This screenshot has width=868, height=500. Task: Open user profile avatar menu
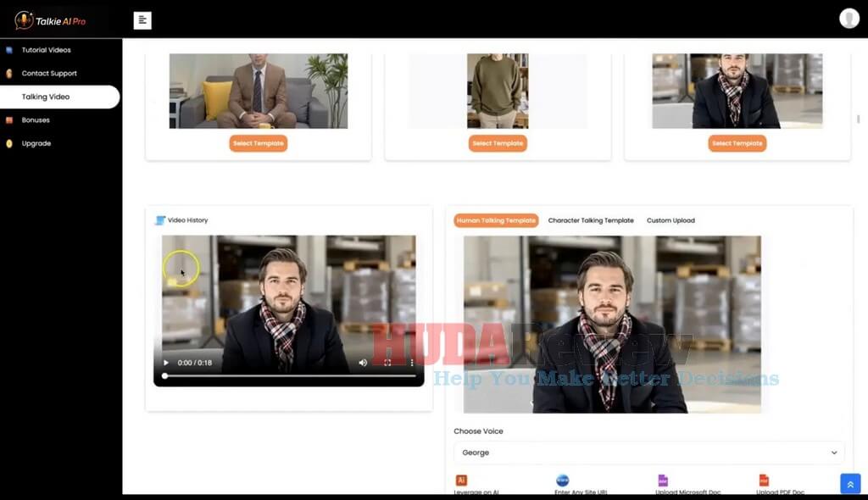click(x=849, y=19)
